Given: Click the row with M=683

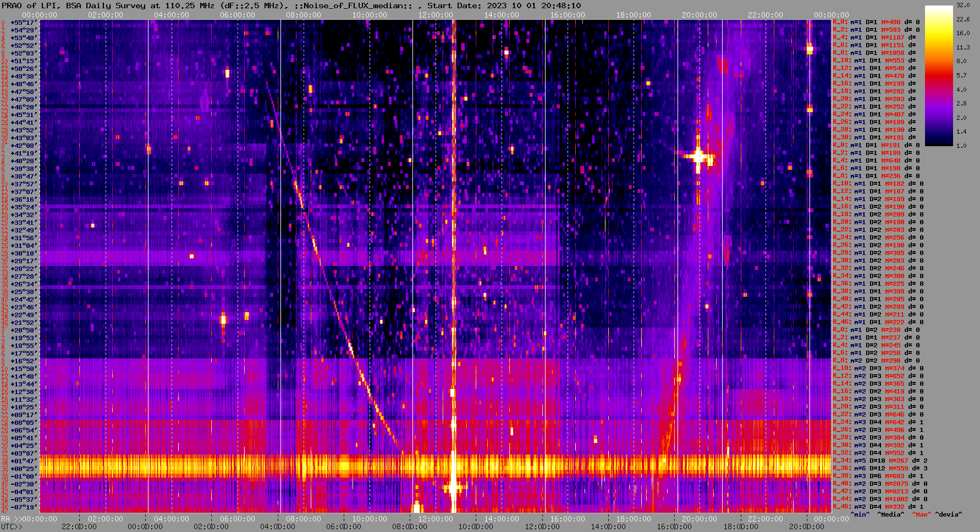Looking at the screenshot, I should coord(878,476).
